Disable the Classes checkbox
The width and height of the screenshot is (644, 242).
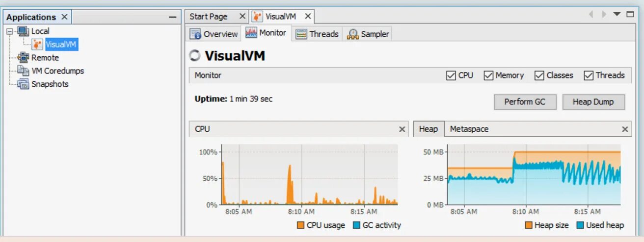[539, 75]
